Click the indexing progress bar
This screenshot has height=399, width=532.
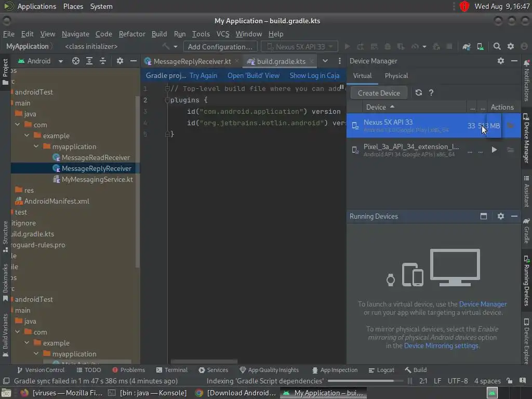coord(364,381)
